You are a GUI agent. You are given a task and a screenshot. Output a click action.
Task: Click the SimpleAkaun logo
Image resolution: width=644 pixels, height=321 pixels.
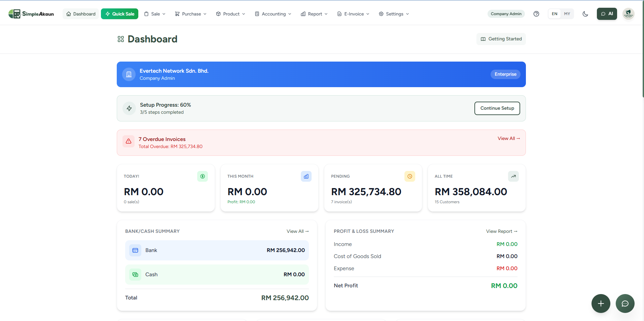coord(31,14)
